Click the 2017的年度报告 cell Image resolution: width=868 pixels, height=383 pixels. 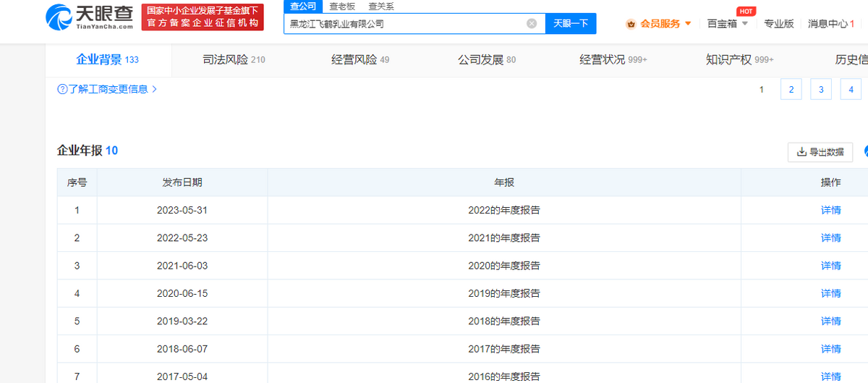pyautogui.click(x=504, y=349)
